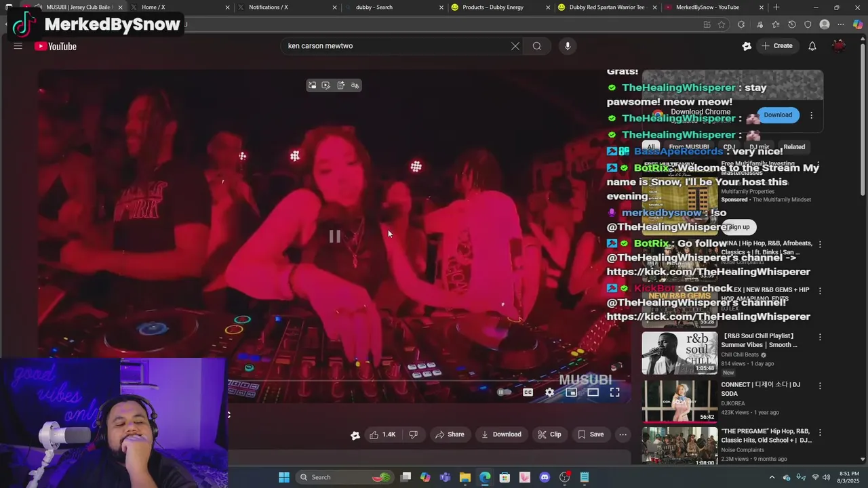Open system volume control in tray
The image size is (868, 488).
pos(827,477)
